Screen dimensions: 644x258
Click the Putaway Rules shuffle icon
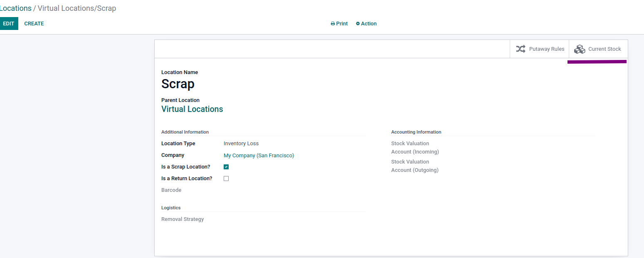521,49
